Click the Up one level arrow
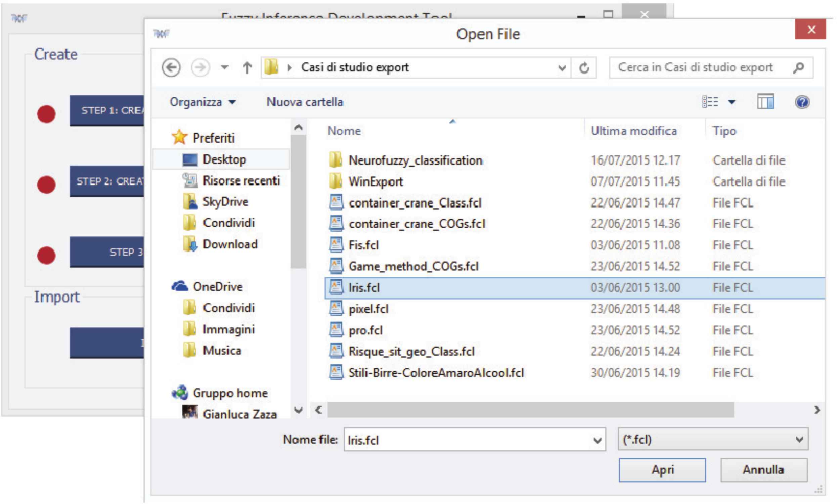 [x=247, y=67]
